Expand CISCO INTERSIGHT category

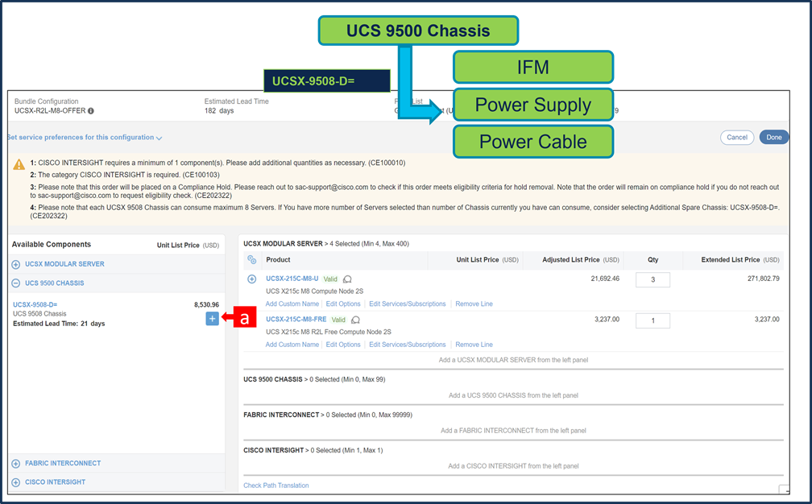16,482
